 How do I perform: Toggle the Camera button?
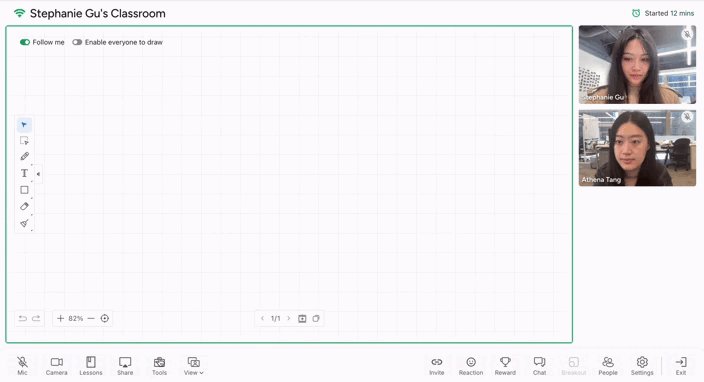57,365
